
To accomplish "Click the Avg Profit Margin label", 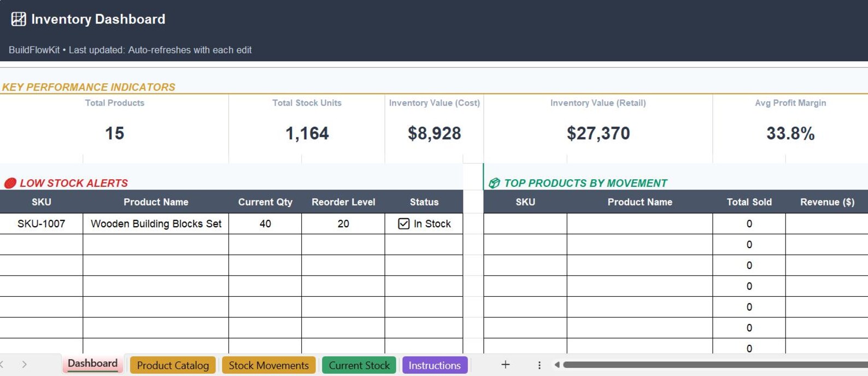I will (790, 103).
